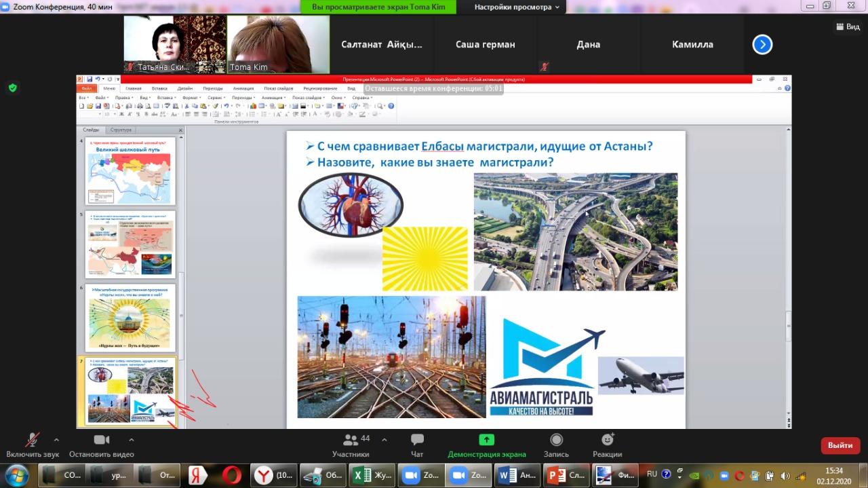The width and height of the screenshot is (868, 488).
Task: Expand audio options arrow beside the microphone
Action: tap(56, 439)
